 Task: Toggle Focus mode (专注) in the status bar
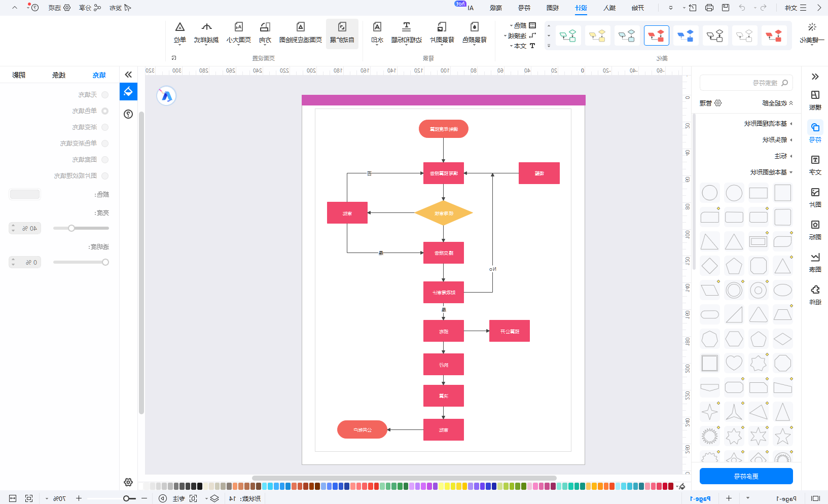[185, 498]
